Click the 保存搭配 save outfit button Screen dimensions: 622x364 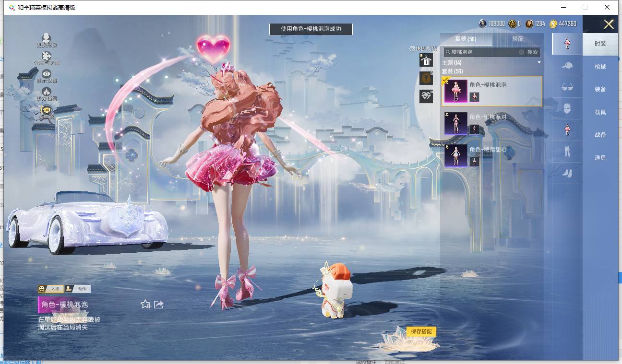pos(421,331)
